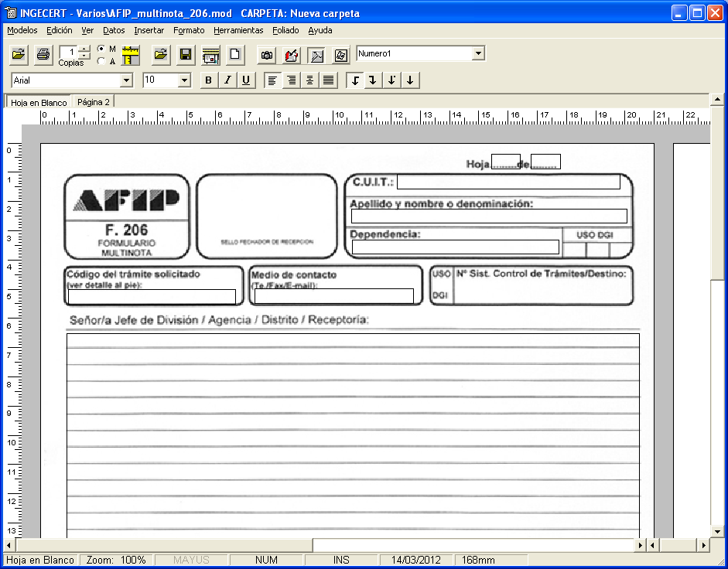The height and width of the screenshot is (569, 728).
Task: Print the form with the printer icon
Action: (x=43, y=55)
